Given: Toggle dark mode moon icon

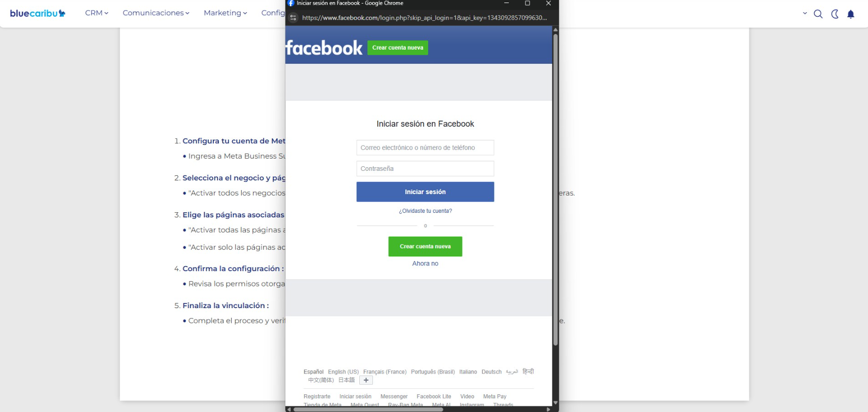Looking at the screenshot, I should coord(835,14).
